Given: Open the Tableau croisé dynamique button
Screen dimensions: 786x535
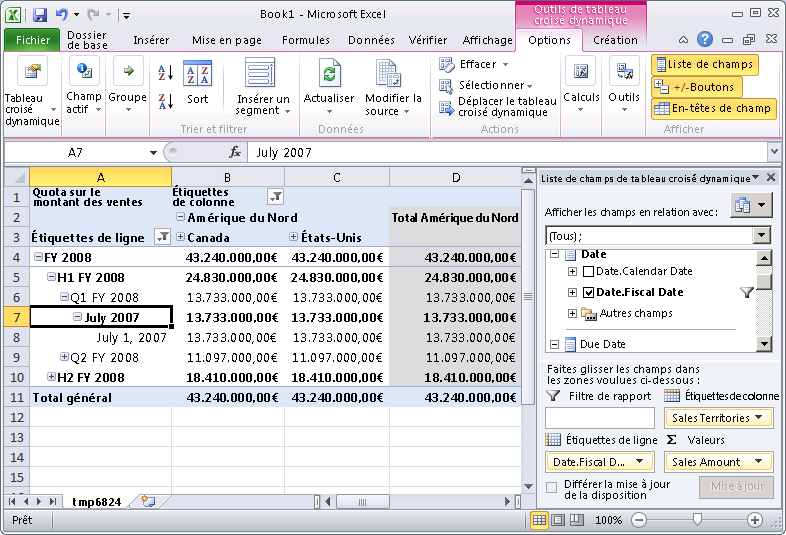Looking at the screenshot, I should [32, 91].
